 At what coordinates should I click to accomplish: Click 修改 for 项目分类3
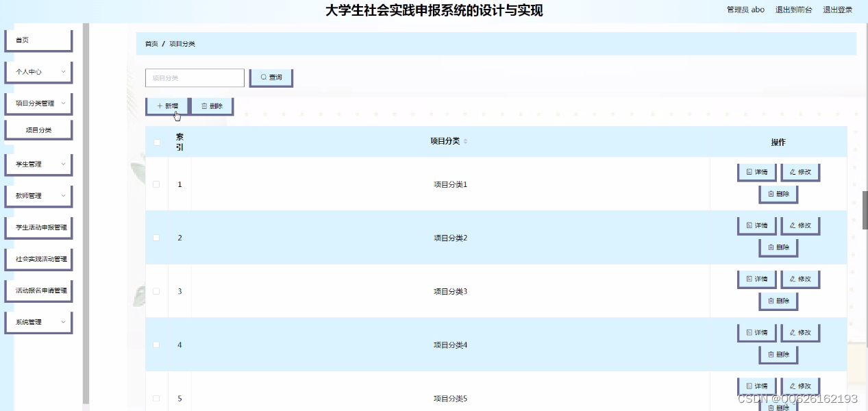coord(800,279)
